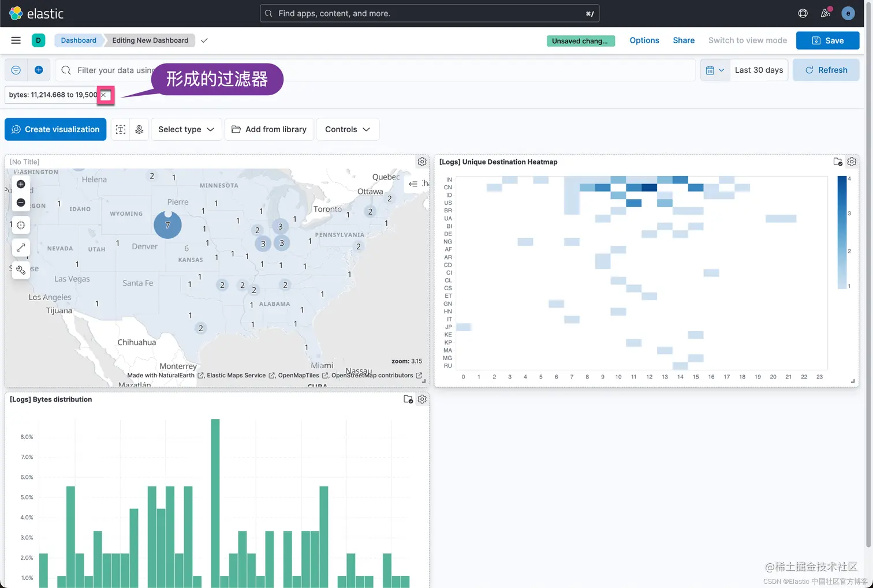The width and height of the screenshot is (873, 588).
Task: Zoom in on the map
Action: [21, 184]
